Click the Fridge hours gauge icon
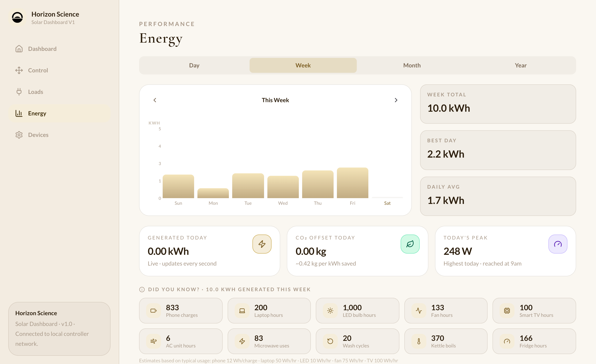 [507, 341]
